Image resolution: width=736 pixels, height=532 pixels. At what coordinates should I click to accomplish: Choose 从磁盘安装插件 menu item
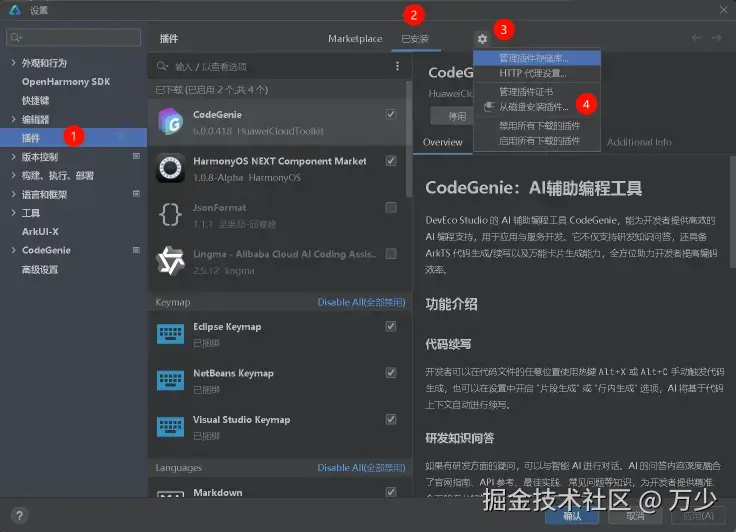pos(537,107)
